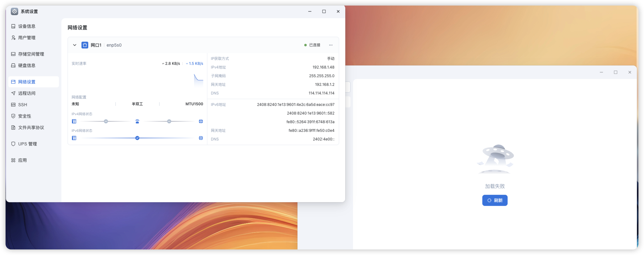Click the device icon in IPv4网络状态 row

pyautogui.click(x=74, y=121)
